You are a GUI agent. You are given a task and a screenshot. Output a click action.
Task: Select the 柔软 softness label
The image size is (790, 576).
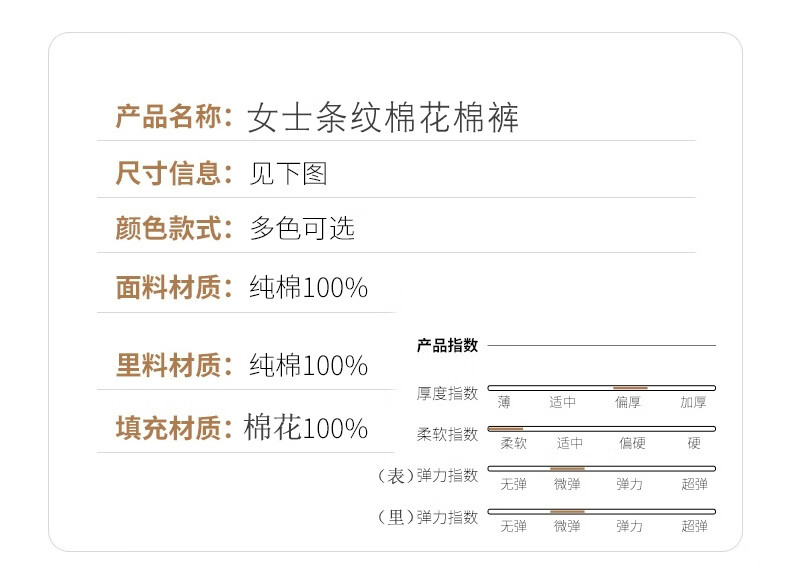[513, 443]
